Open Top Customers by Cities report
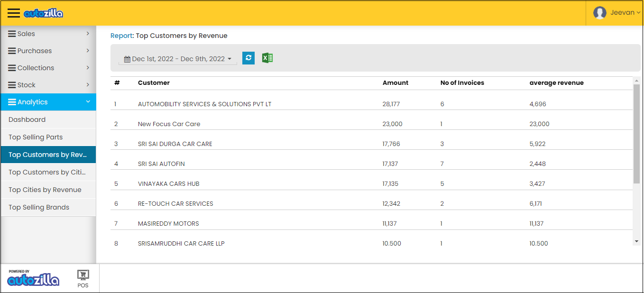This screenshot has width=644, height=293. point(48,172)
